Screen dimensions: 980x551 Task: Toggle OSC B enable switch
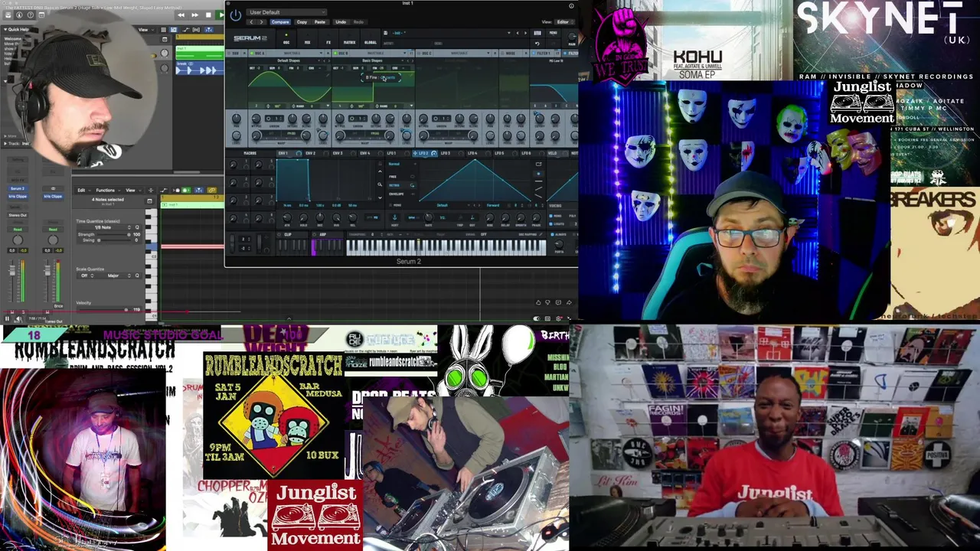pyautogui.click(x=335, y=53)
